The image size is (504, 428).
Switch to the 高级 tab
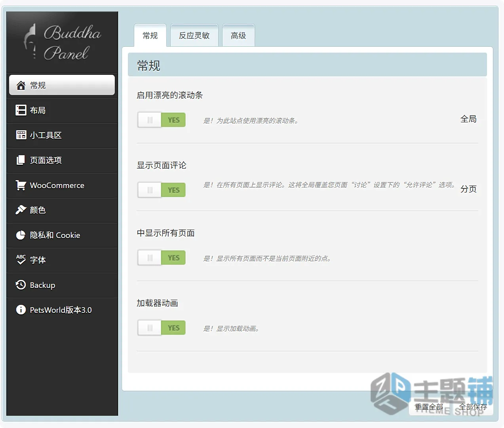[x=238, y=36]
